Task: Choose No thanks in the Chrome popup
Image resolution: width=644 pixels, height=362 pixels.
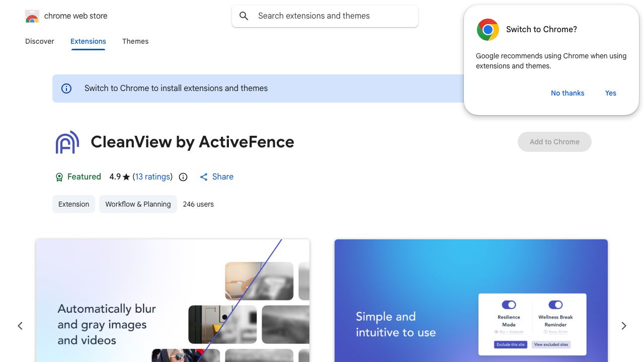Action: pyautogui.click(x=568, y=93)
